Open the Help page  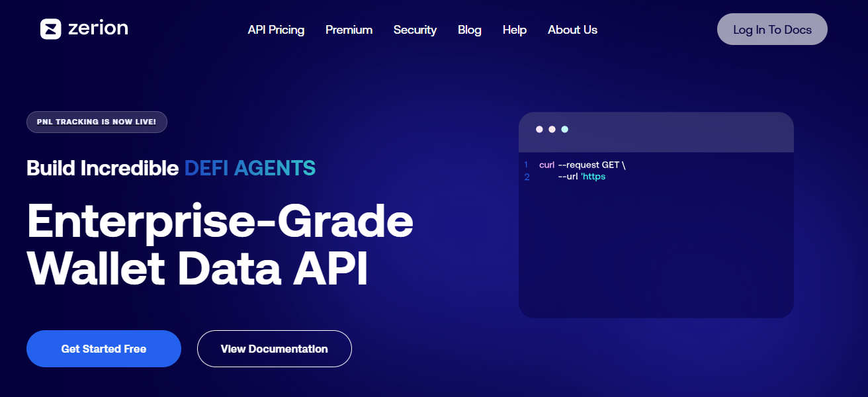pyautogui.click(x=514, y=30)
